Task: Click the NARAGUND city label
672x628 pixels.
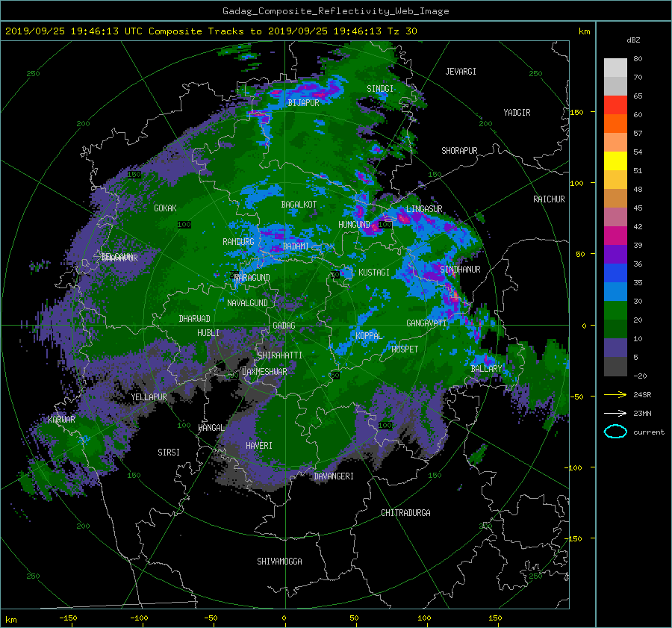Action: pos(252,278)
